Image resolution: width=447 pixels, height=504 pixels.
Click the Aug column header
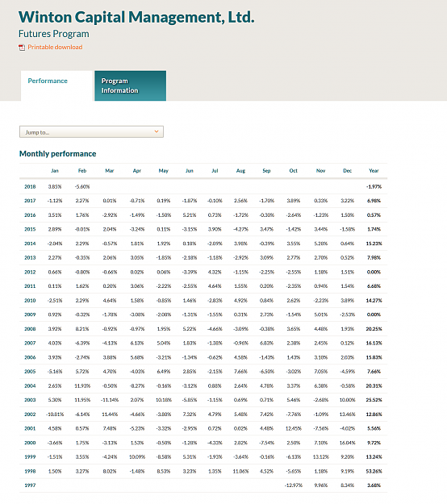point(240,171)
